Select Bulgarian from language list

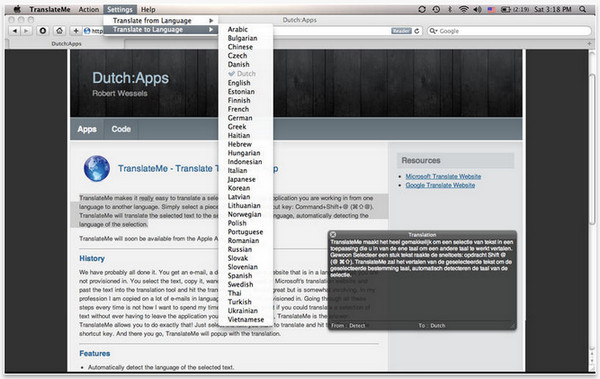tap(245, 38)
